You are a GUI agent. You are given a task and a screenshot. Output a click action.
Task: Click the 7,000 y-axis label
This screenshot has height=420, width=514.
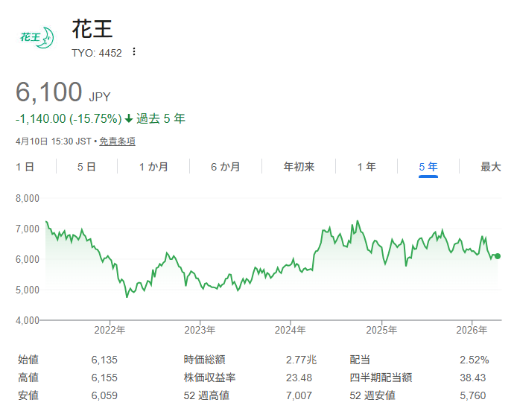click(x=28, y=229)
